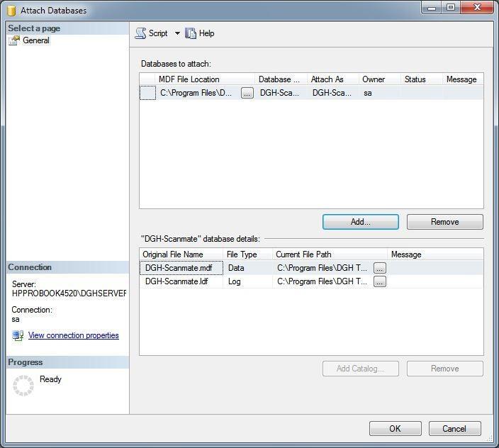
Task: Open the Script dropdown arrow
Action: 177,33
